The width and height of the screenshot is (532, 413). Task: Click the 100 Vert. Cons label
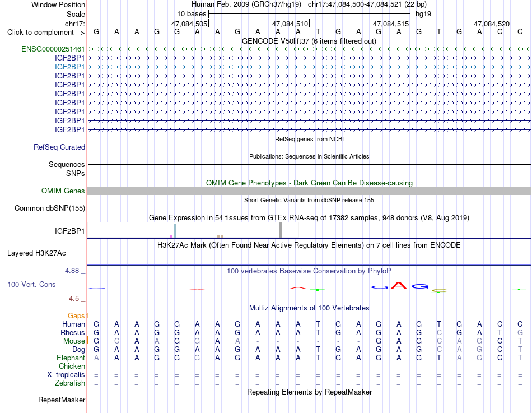tap(31, 284)
